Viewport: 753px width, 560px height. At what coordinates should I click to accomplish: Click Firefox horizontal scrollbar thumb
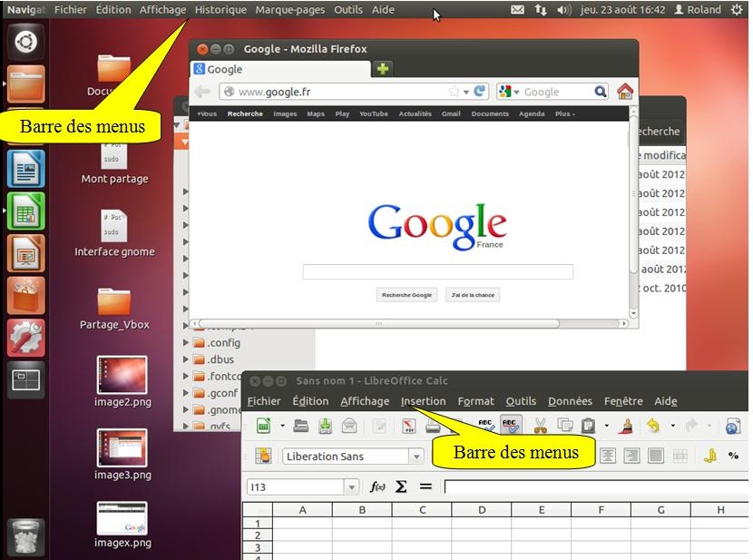(x=379, y=323)
